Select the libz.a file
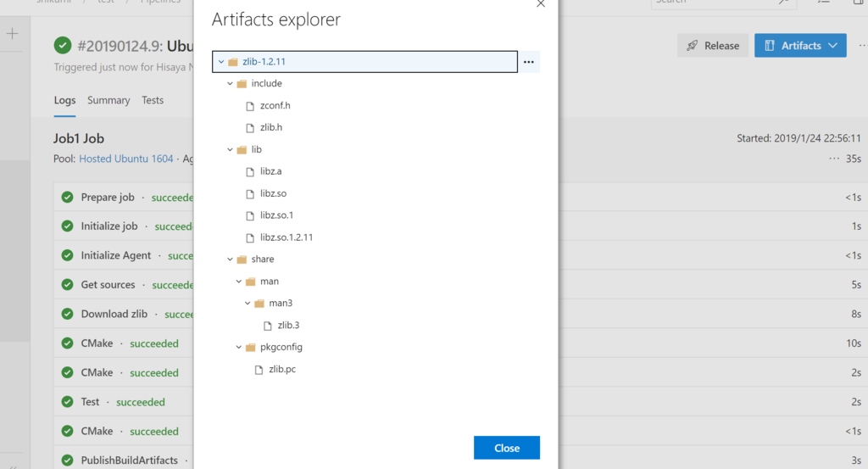868x469 pixels. [x=271, y=171]
